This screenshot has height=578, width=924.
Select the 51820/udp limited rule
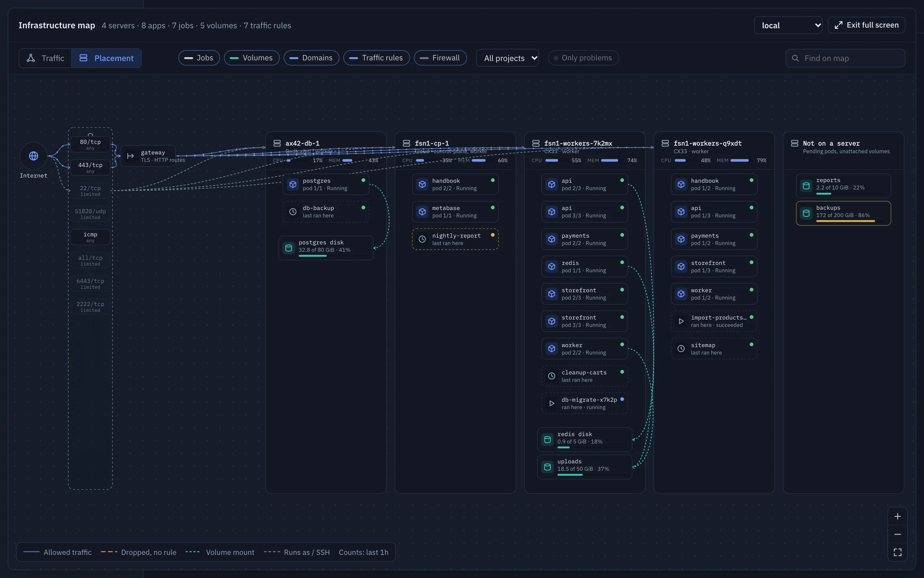coord(90,214)
